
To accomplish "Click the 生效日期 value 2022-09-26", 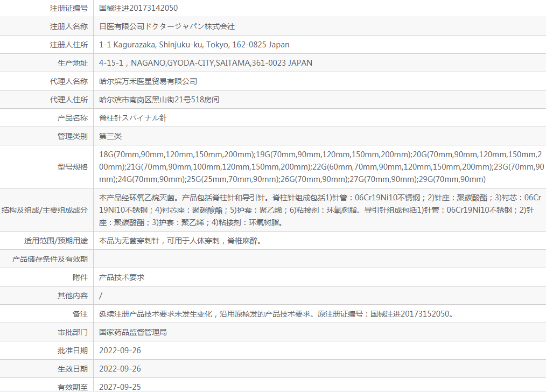I will pos(120,369).
